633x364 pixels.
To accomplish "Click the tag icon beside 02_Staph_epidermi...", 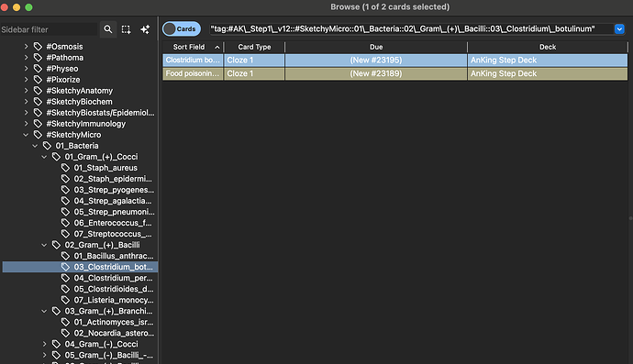I will pos(65,179).
